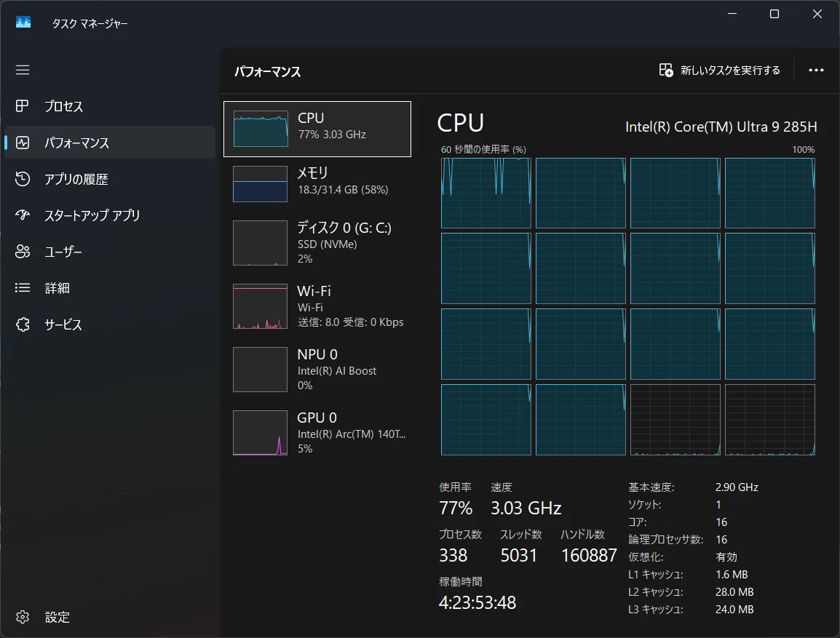Viewport: 840px width, 638px height.
Task: Click the 4:23:53:48 稼働時間 value
Action: click(x=478, y=602)
